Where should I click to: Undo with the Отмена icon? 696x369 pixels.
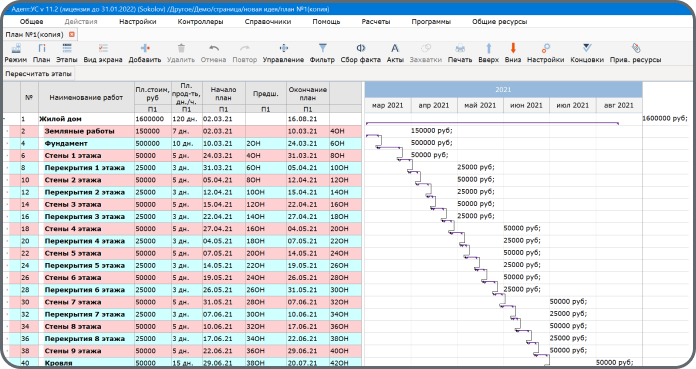tap(214, 53)
